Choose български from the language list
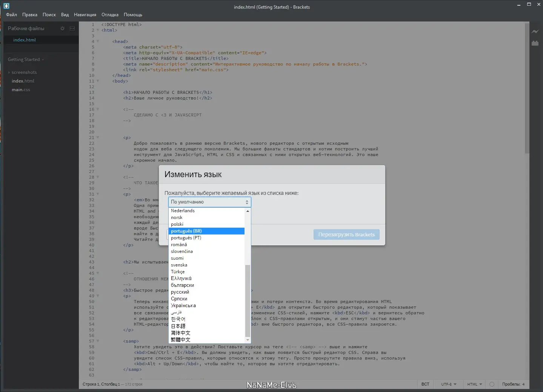The height and width of the screenshot is (392, 543). (207, 285)
